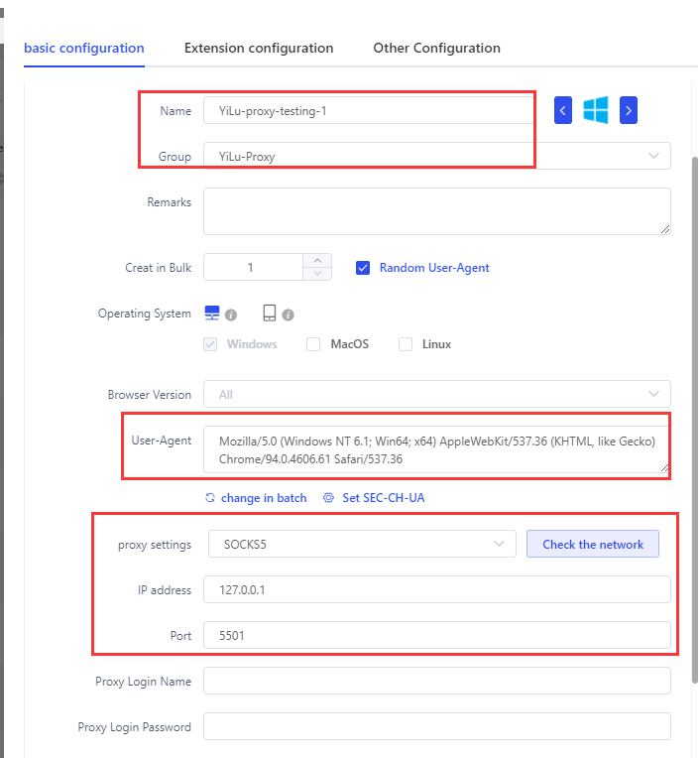Click the Name input field
700x758 pixels.
368,111
